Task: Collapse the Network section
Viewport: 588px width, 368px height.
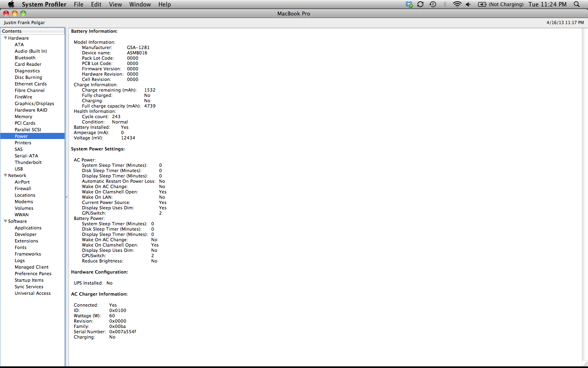Action: click(5, 175)
